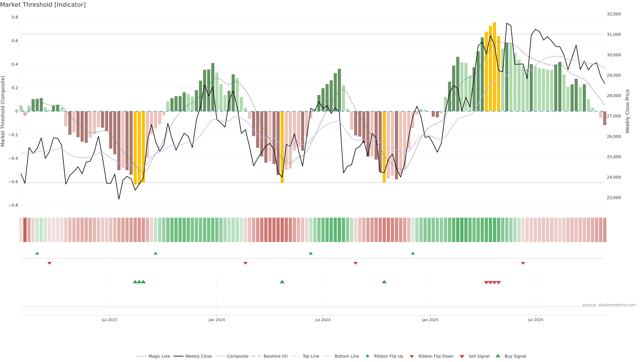Click the leftmost green ribbon flip up triangle
The image size is (644, 362).
(37, 253)
